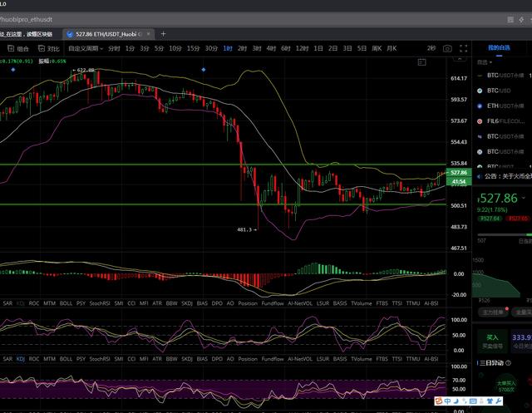Expand the 自选 watchlist filter dropdown
Viewport: 532px width, 413px height.
point(484,62)
